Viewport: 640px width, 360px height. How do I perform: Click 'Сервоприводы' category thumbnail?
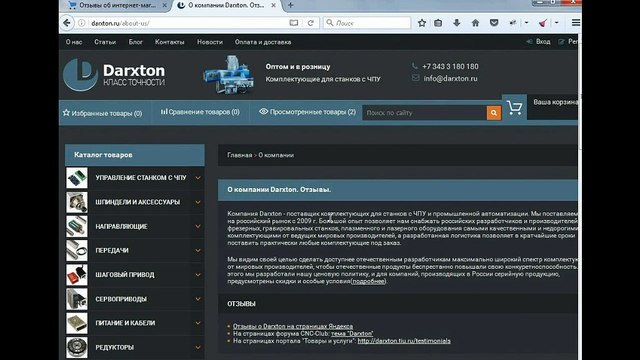77,299
